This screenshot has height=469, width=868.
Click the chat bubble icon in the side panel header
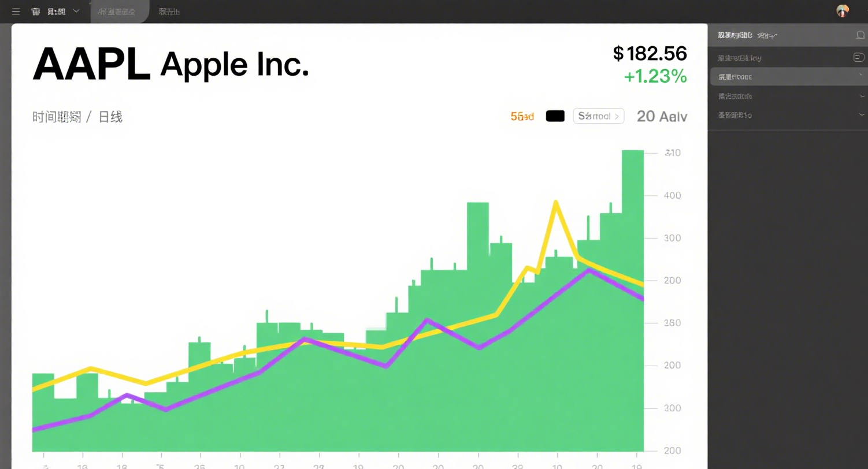tap(860, 35)
